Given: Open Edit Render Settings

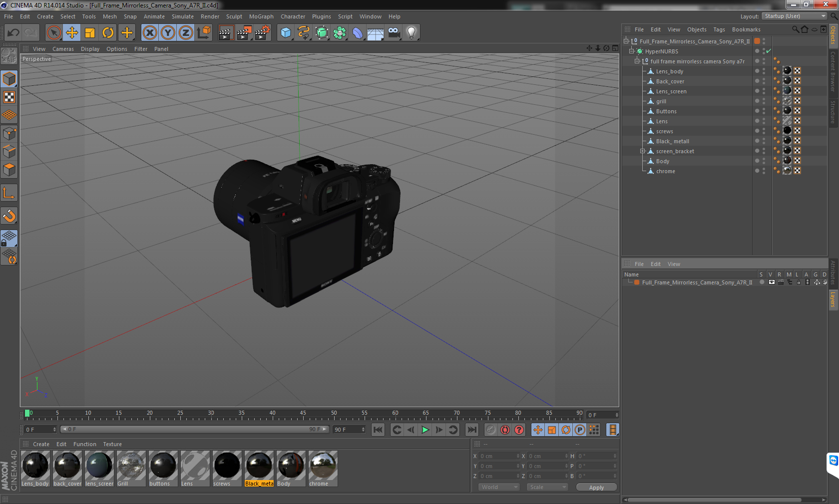Looking at the screenshot, I should click(x=263, y=33).
